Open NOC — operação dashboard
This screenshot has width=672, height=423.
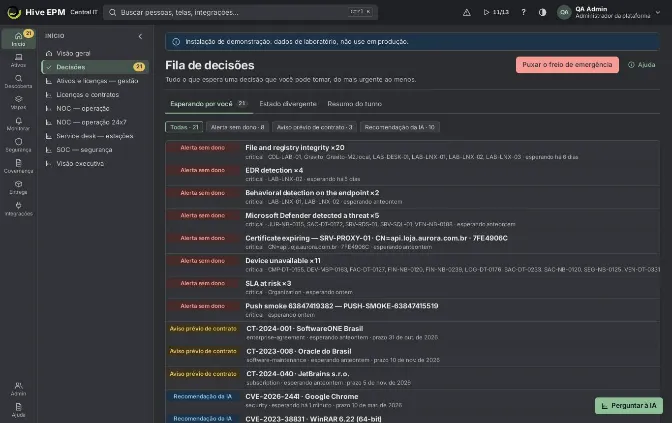tap(95, 108)
